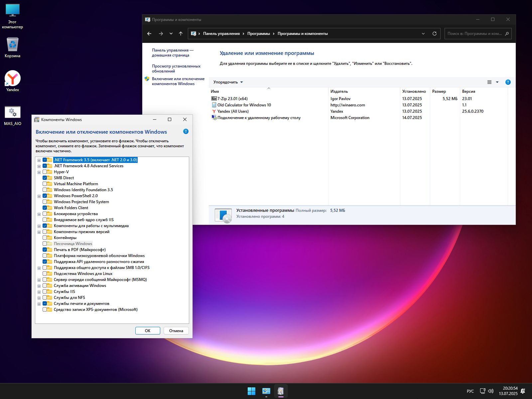The height and width of the screenshot is (399, 532).
Task: Click the address bar location icon
Action: click(194, 34)
